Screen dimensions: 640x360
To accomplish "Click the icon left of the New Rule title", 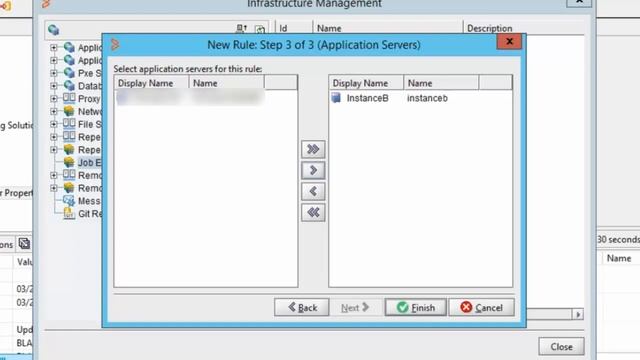I will point(115,44).
